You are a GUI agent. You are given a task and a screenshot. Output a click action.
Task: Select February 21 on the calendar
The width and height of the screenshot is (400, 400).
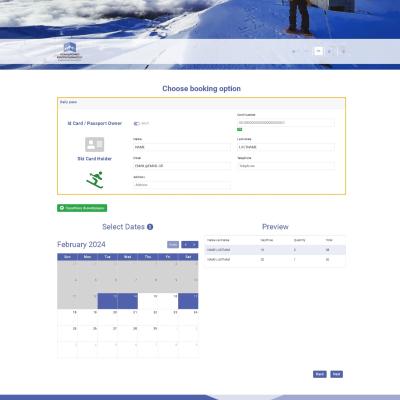(x=128, y=317)
